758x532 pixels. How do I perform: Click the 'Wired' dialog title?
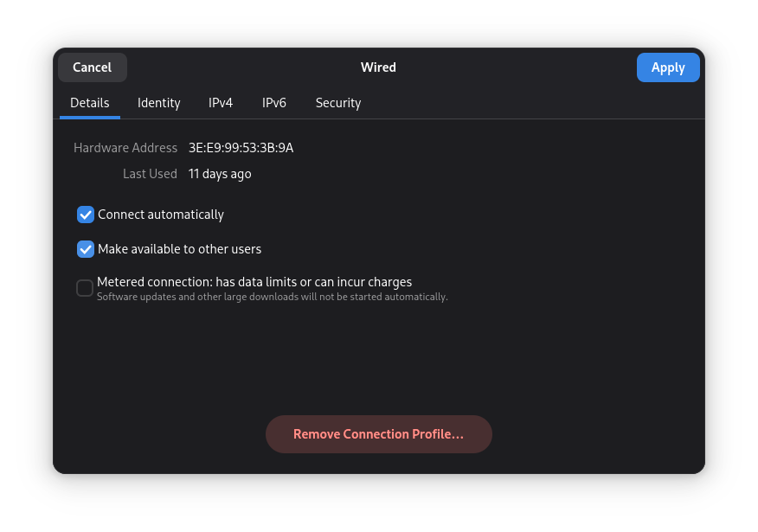[378, 67]
